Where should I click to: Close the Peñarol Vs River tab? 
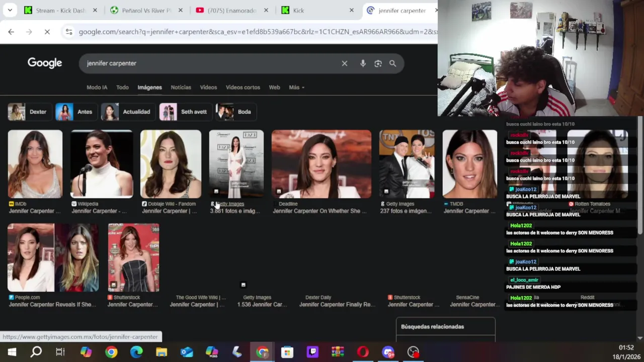(x=181, y=10)
